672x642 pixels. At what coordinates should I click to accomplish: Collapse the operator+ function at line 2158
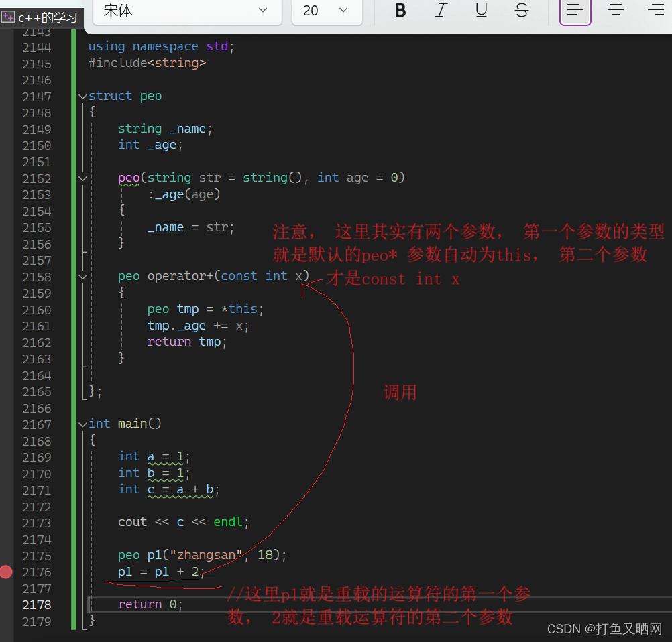[82, 277]
